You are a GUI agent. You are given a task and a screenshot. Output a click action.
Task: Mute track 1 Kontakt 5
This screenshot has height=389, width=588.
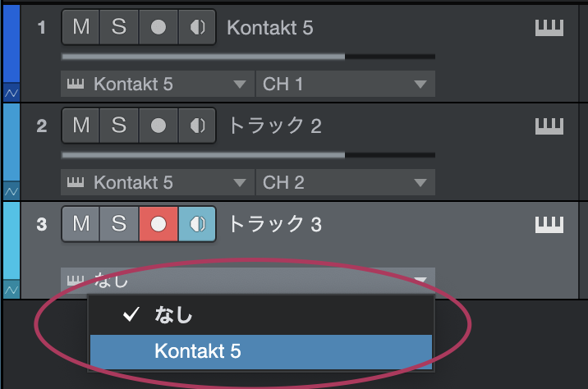pos(81,28)
